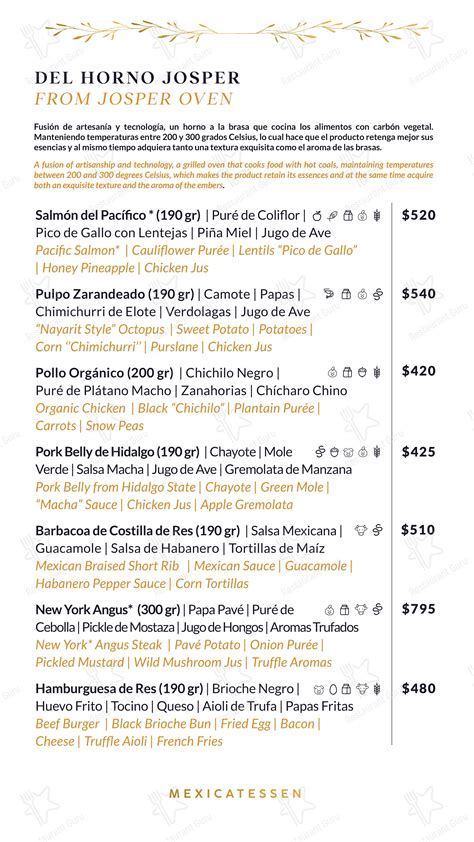This screenshot has height=842, width=474.
Task: Click the acorn nut icon in Pollo Orgánico row
Action: click(x=362, y=372)
